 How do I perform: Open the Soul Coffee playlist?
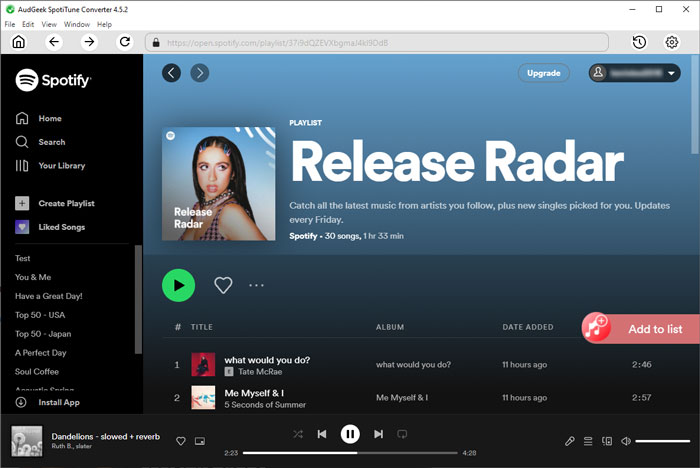point(37,372)
